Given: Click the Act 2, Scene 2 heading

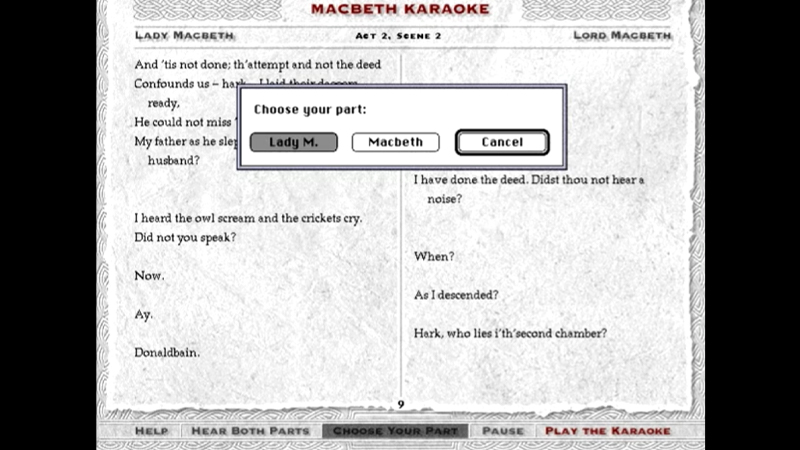Looking at the screenshot, I should pyautogui.click(x=398, y=36).
